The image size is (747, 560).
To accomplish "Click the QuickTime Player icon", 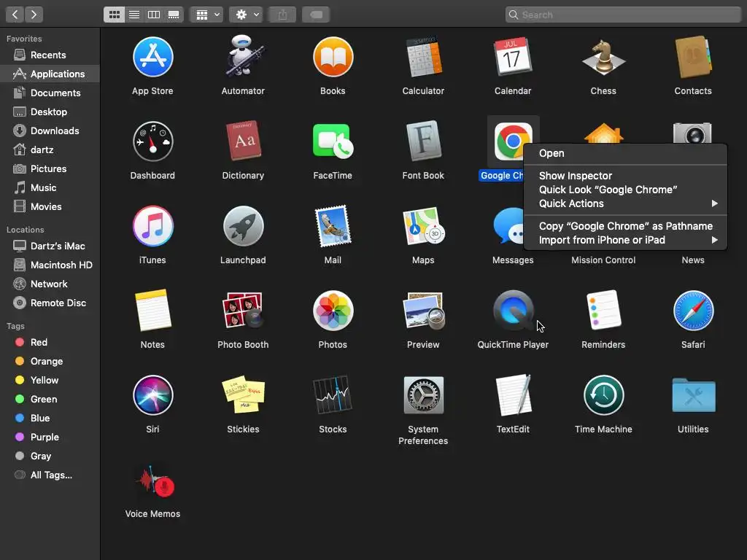I will click(513, 311).
